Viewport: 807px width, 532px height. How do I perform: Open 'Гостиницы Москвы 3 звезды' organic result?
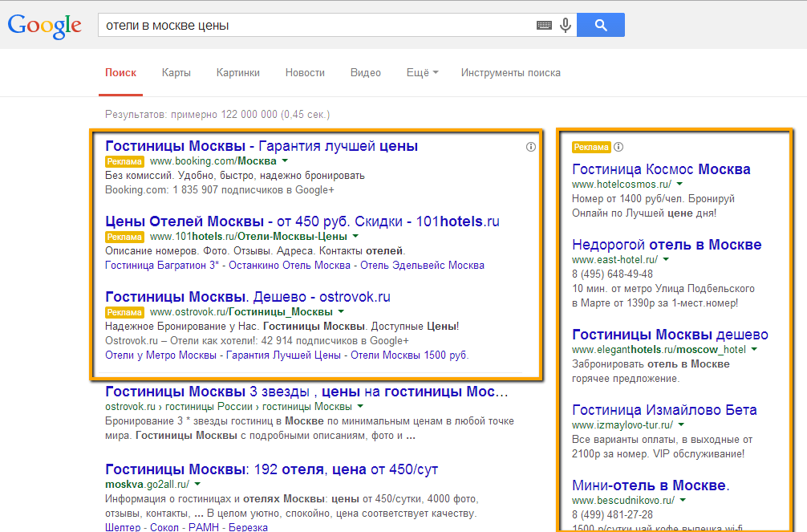306,392
